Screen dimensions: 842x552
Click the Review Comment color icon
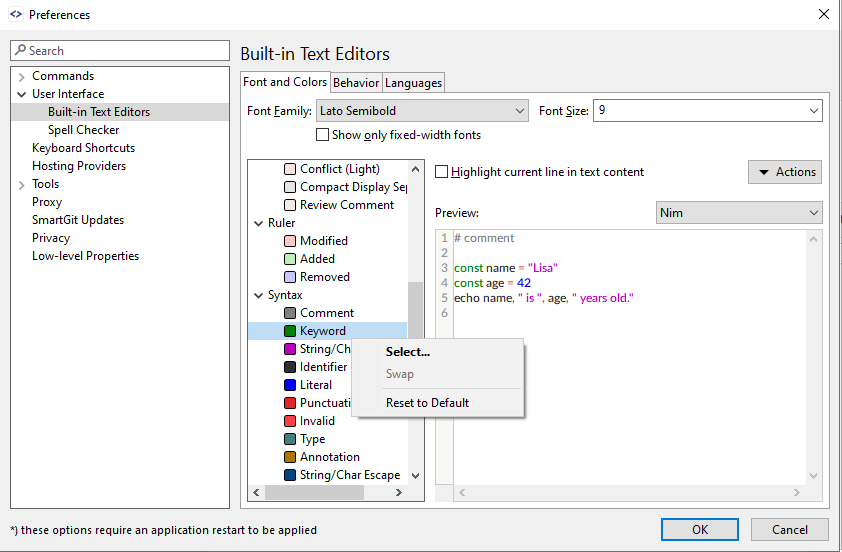pos(290,205)
